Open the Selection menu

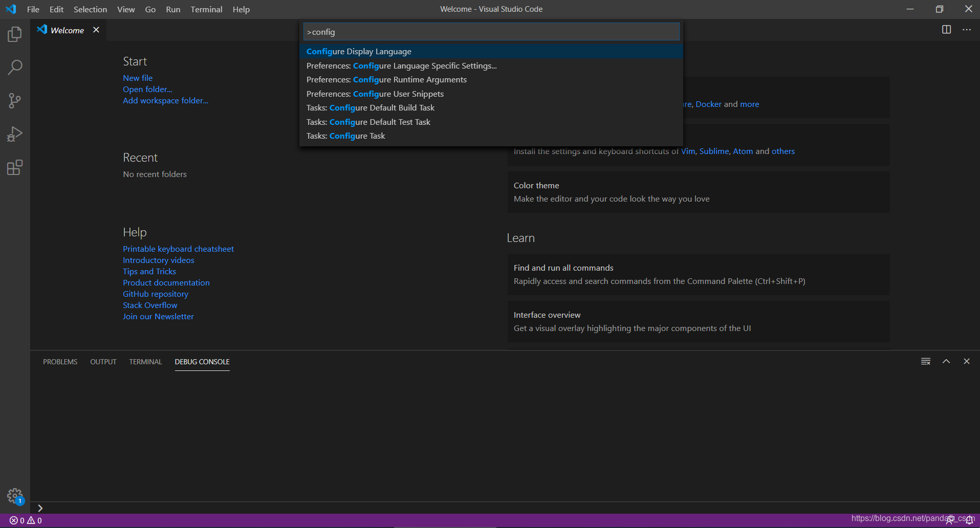pos(90,9)
